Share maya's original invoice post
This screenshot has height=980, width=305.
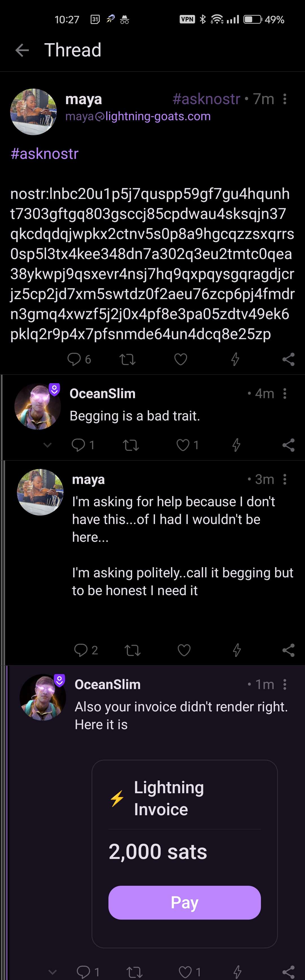[x=288, y=359]
